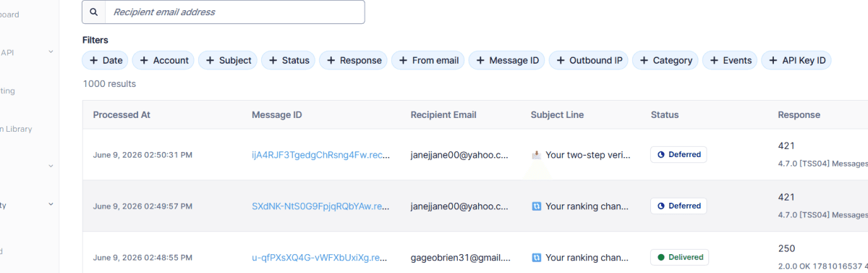
Task: Add an API Key ID filter
Action: click(x=796, y=61)
